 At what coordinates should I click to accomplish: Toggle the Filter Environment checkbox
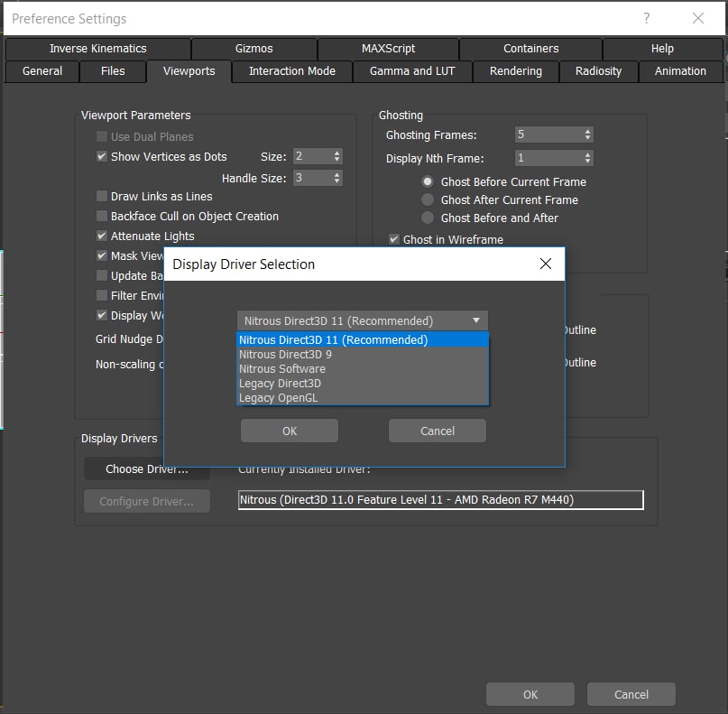tap(102, 295)
